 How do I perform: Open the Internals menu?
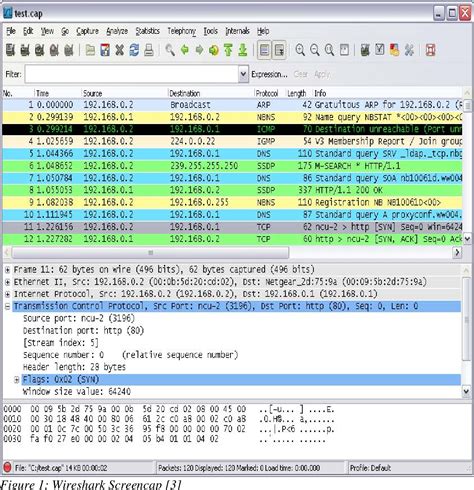tap(238, 31)
